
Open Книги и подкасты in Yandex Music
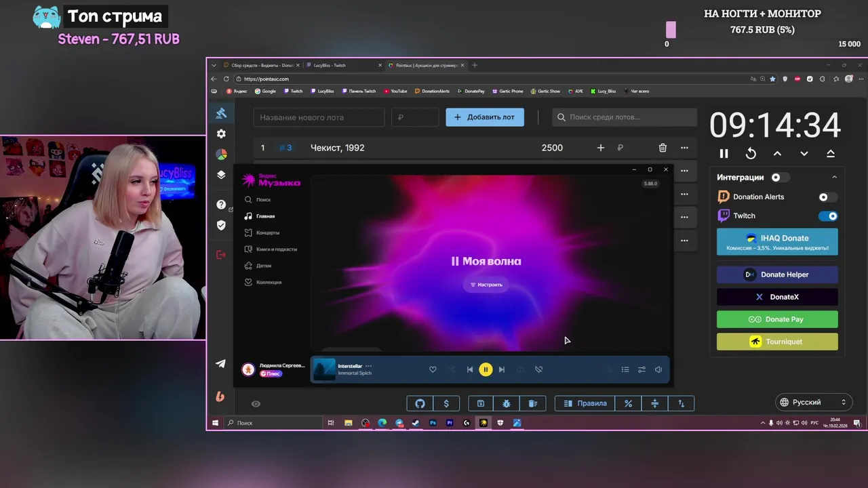click(277, 249)
